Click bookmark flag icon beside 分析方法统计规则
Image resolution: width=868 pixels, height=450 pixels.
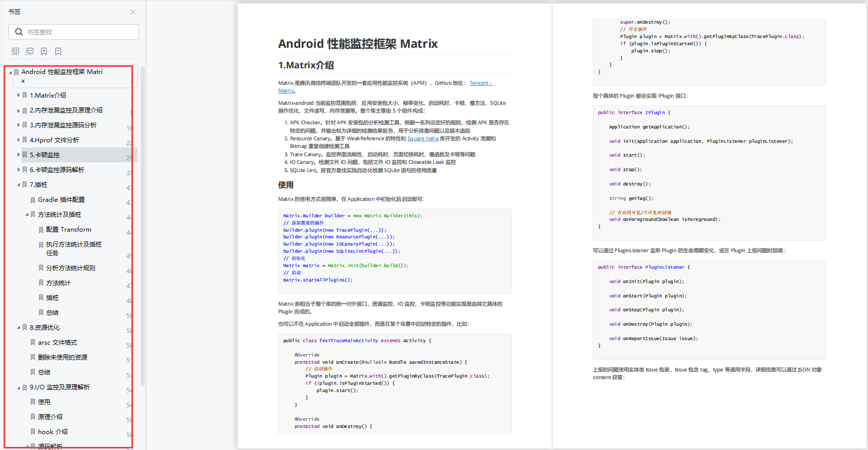(x=41, y=268)
